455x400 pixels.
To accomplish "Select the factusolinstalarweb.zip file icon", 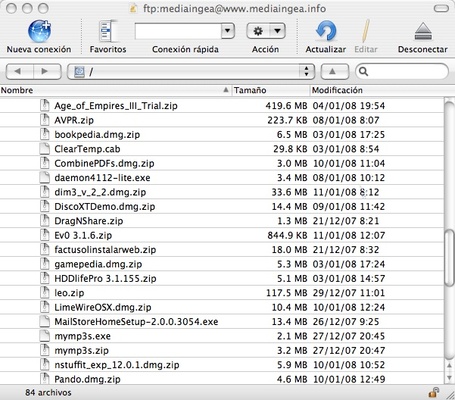I will pyautogui.click(x=45, y=249).
